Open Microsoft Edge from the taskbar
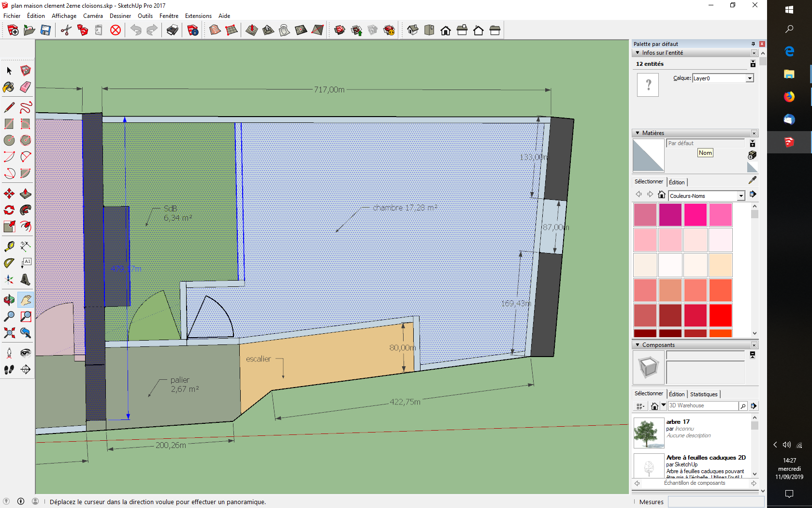 click(x=789, y=51)
